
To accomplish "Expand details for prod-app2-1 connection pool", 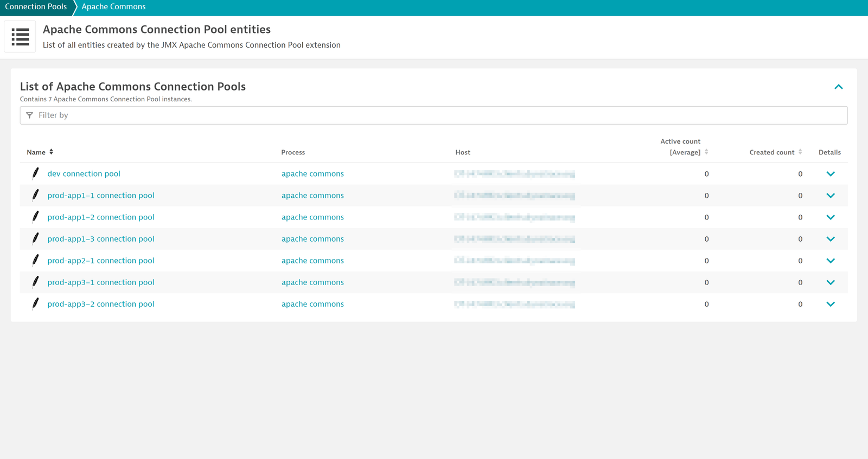I will 830,261.
